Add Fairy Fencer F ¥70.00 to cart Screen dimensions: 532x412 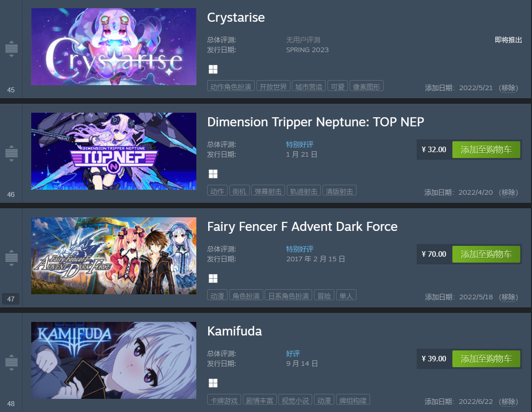486,254
